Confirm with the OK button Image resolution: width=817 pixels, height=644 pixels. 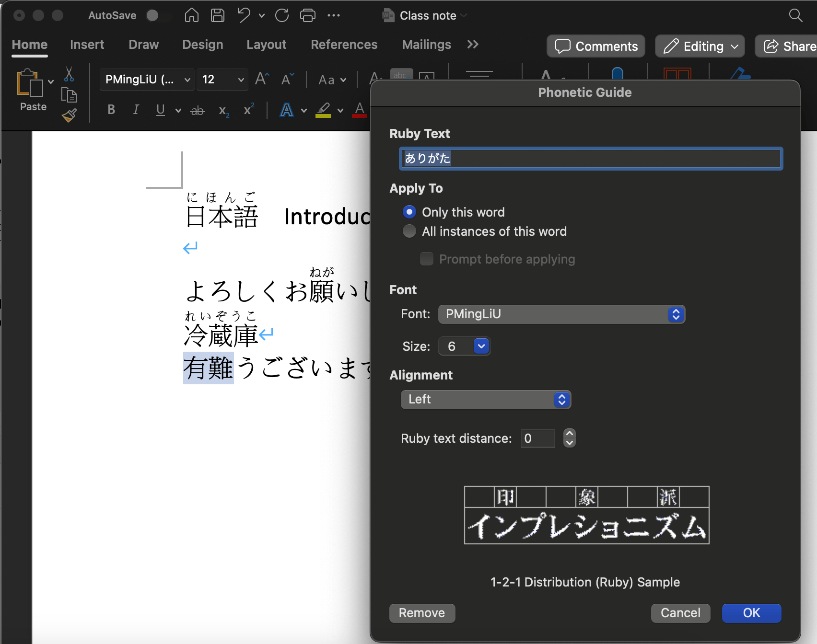(751, 613)
